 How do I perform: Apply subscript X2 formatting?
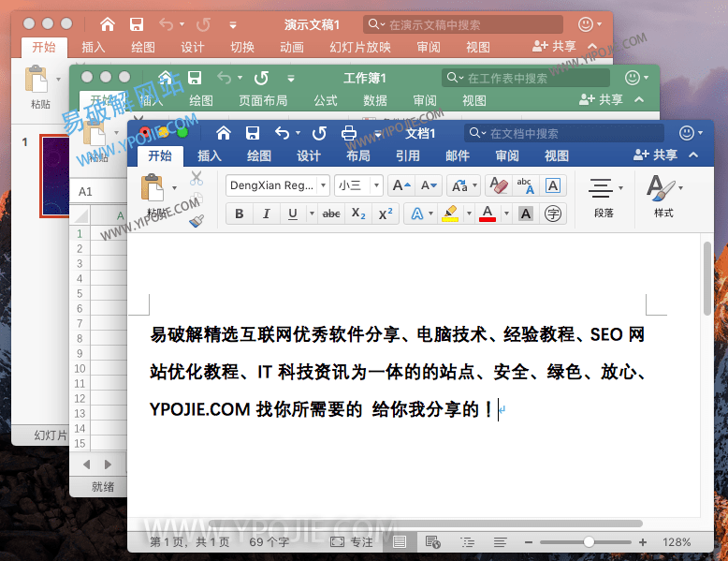pyautogui.click(x=358, y=214)
